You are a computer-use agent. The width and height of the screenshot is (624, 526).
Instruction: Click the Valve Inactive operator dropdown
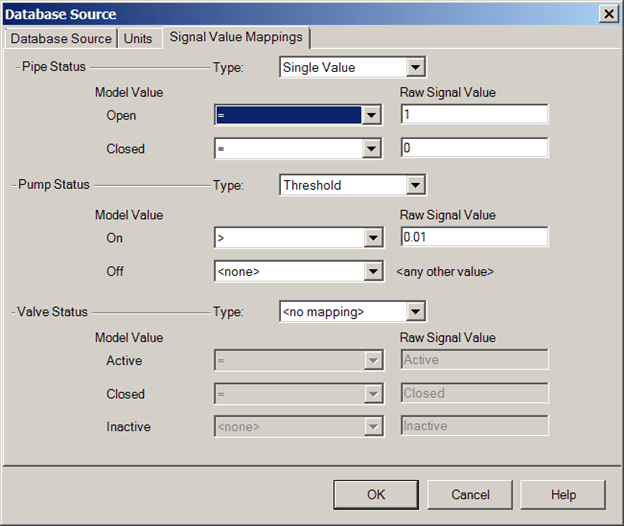click(299, 427)
